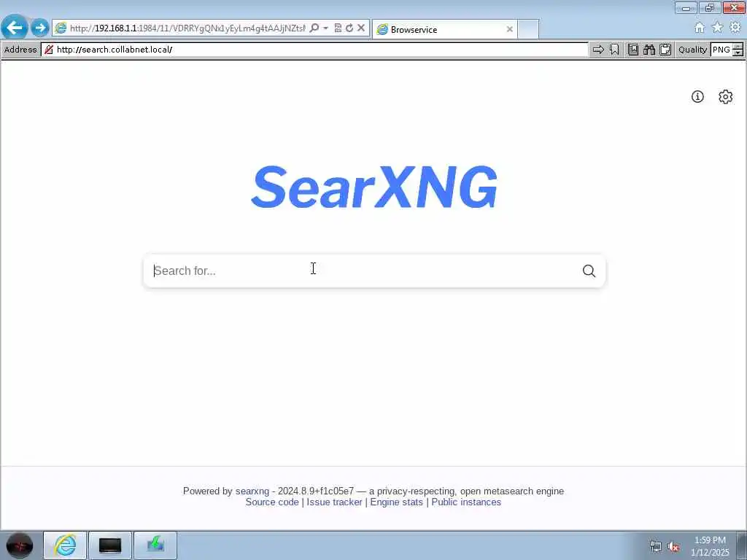Decrease Quality with the down stepper

click(738, 52)
